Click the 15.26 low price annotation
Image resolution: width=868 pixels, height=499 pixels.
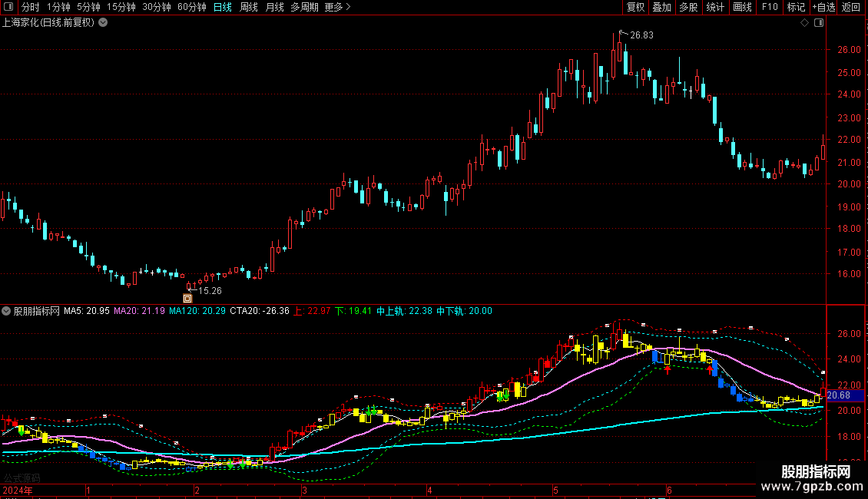click(210, 290)
